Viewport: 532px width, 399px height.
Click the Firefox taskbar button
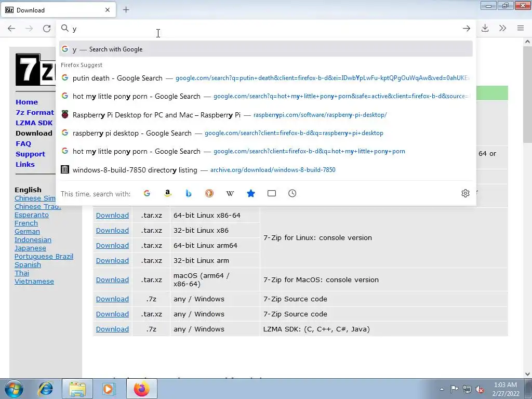click(142, 389)
